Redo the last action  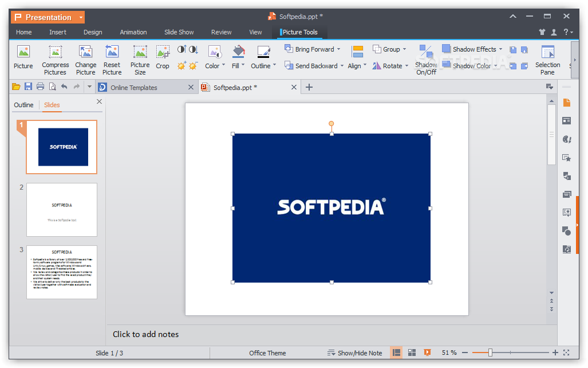pos(77,87)
